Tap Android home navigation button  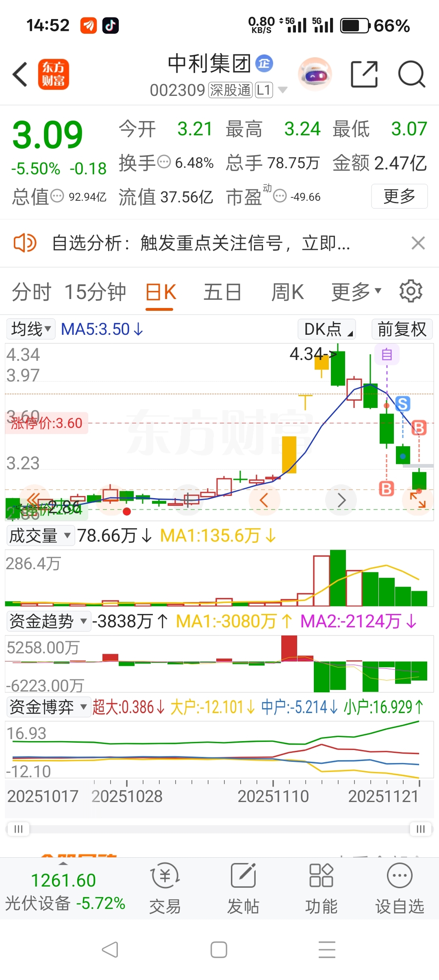pyautogui.click(x=219, y=950)
